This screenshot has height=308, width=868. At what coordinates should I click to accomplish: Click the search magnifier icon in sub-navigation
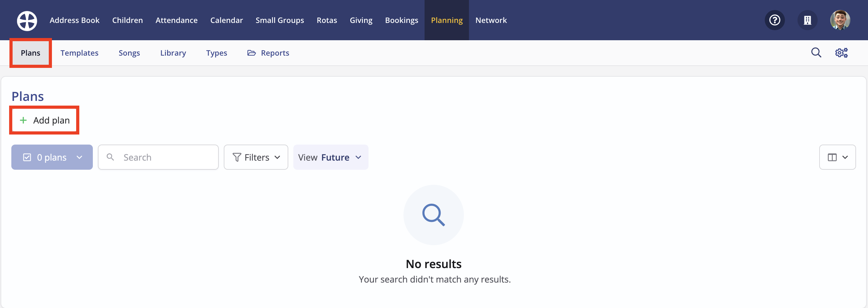pos(816,52)
